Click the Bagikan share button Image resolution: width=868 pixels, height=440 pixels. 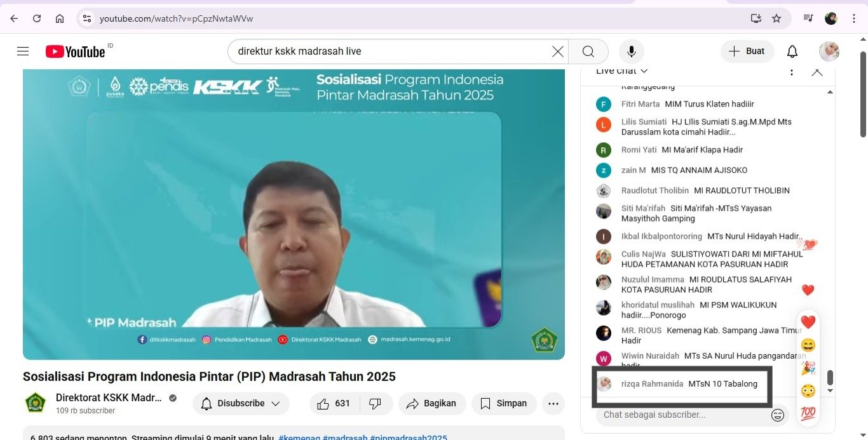tap(431, 404)
